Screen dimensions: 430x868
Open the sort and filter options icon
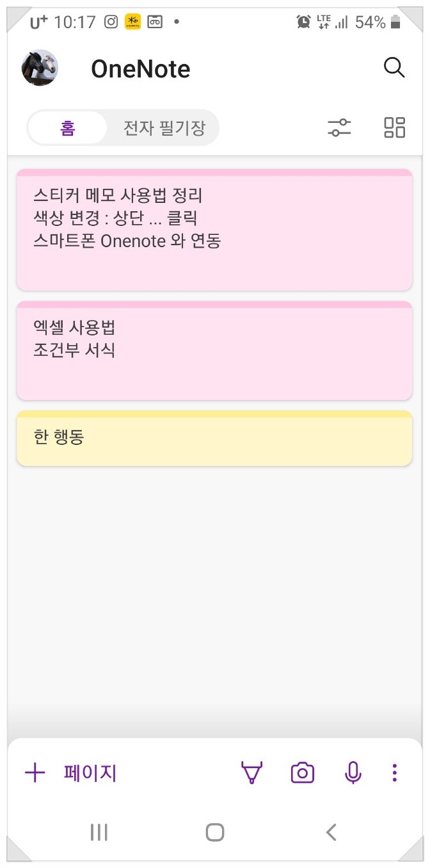coord(339,127)
